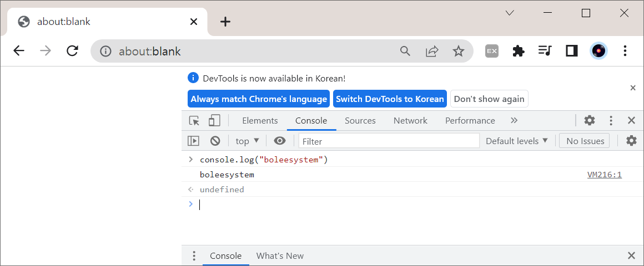
Task: Click Always match Chrome's language
Action: click(x=259, y=99)
